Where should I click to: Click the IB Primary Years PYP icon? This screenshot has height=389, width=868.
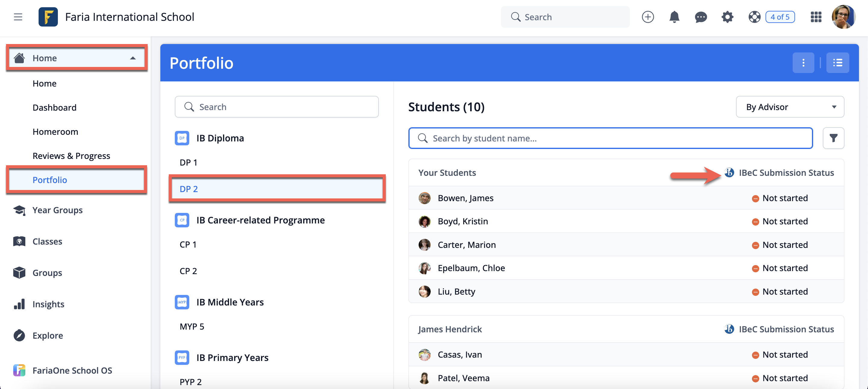182,357
